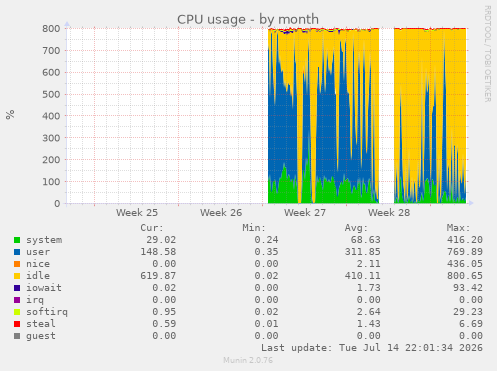
Task: Click the 'Munin 2.0.76' footer text
Action: 248,360
